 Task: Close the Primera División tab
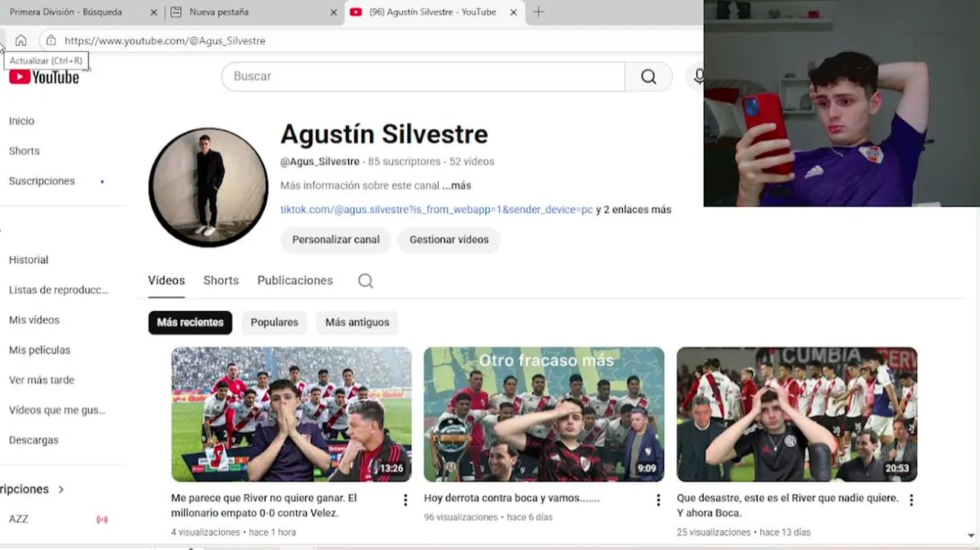coord(153,12)
